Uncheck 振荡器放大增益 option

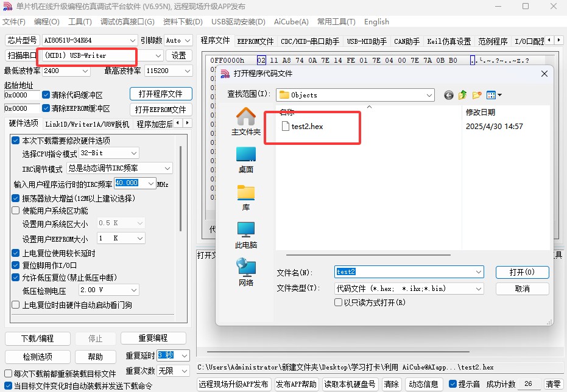[x=16, y=198]
